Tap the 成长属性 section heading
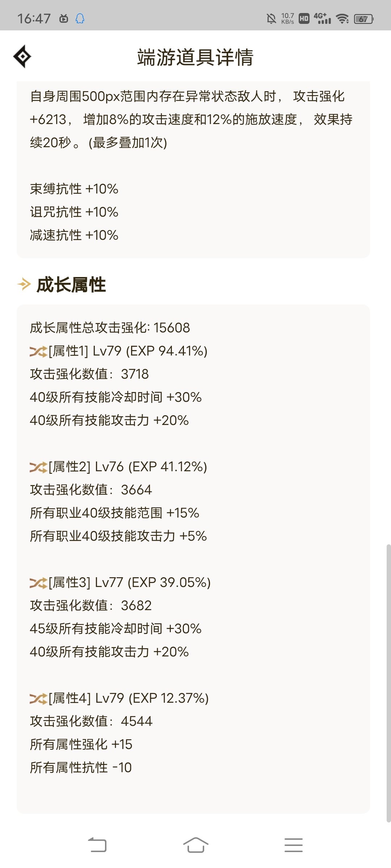This screenshot has height=868, width=391. 71,285
